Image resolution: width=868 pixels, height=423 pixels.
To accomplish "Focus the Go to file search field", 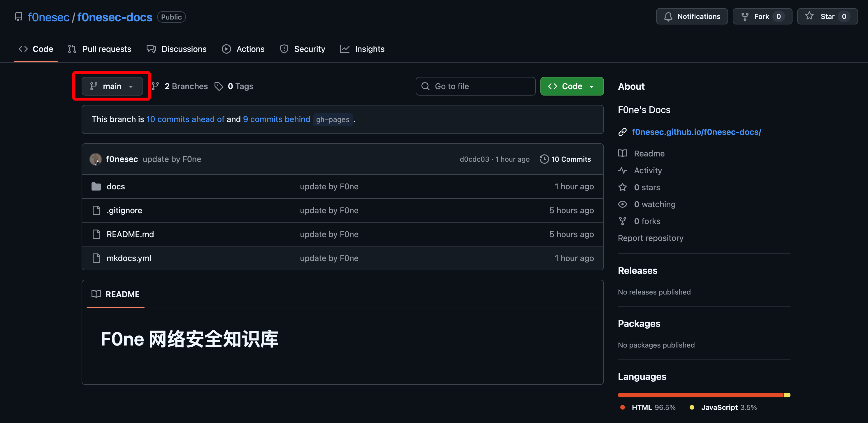I will pyautogui.click(x=475, y=87).
